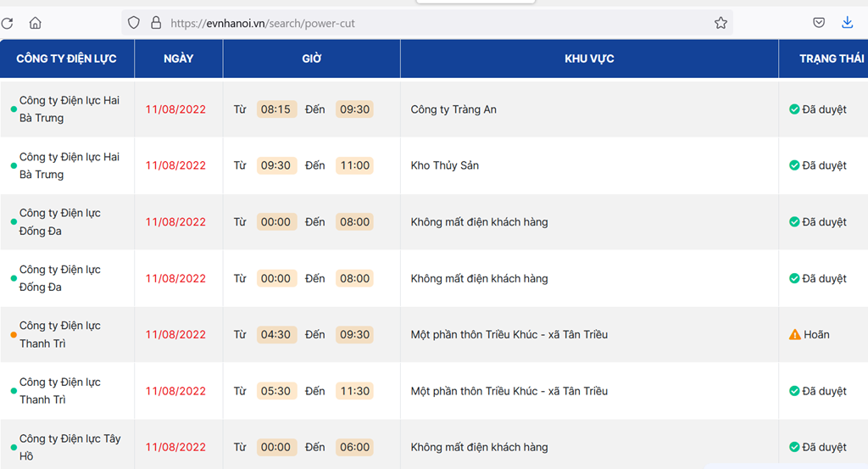Click the area text in the Hoãn row
This screenshot has width=868, height=469.
click(x=509, y=334)
